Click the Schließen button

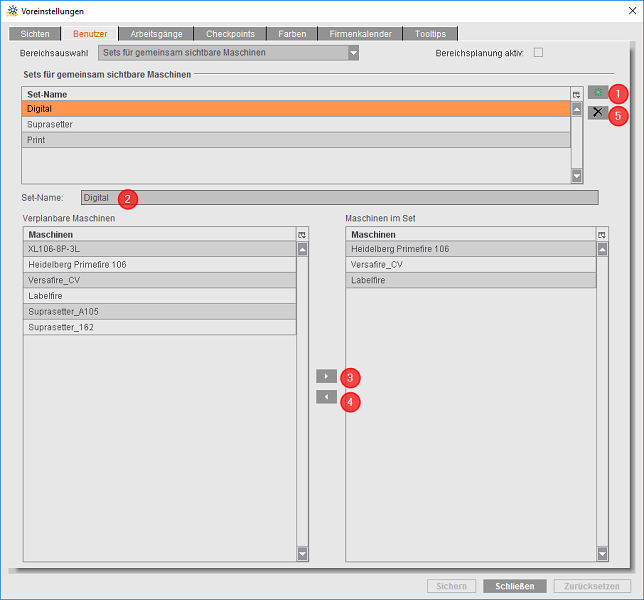(x=515, y=586)
